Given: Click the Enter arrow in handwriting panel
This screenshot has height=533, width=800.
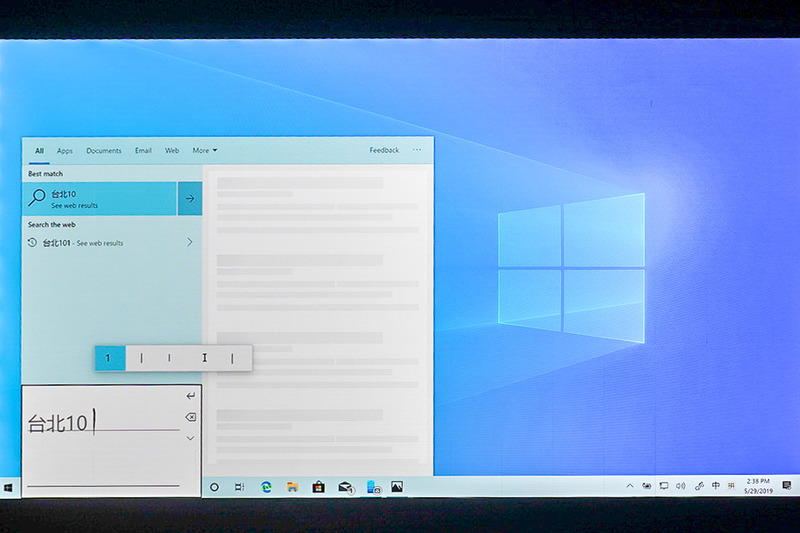Looking at the screenshot, I should (x=190, y=396).
